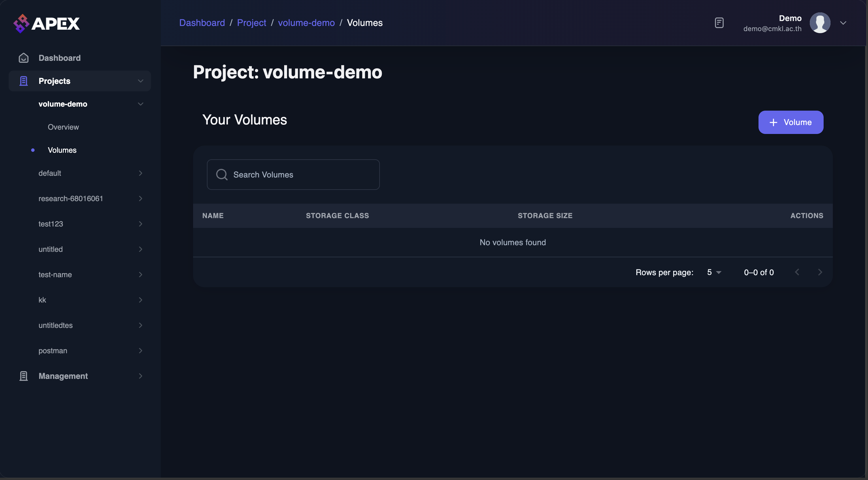Viewport: 868px width, 480px height.
Task: Click the No volumes found message
Action: point(512,243)
